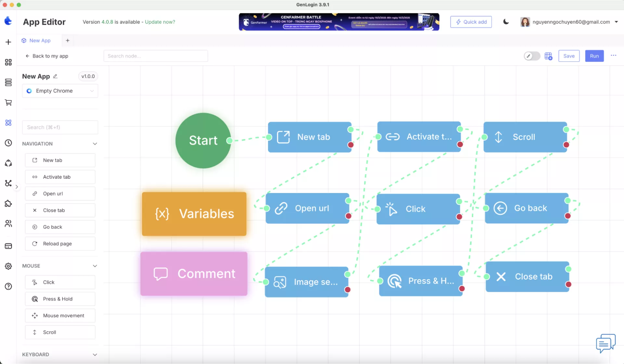Toggle the edit mode switch near Save
Screen dimensions: 624x364
click(x=532, y=56)
